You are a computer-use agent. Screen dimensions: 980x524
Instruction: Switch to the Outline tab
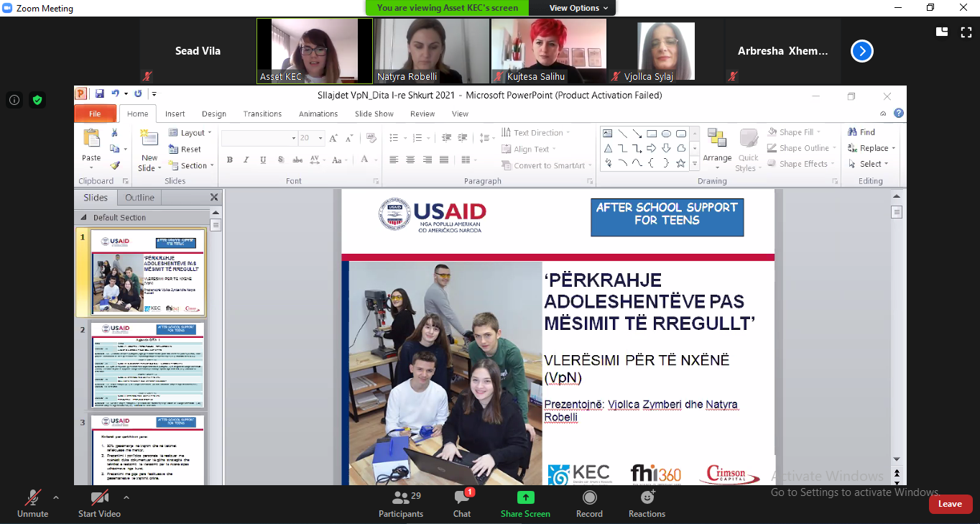pos(139,198)
